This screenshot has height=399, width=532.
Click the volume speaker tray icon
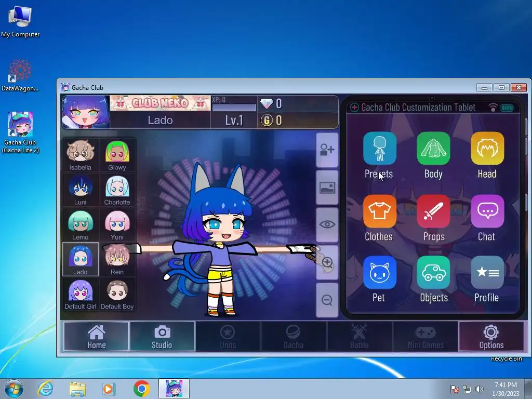point(480,389)
